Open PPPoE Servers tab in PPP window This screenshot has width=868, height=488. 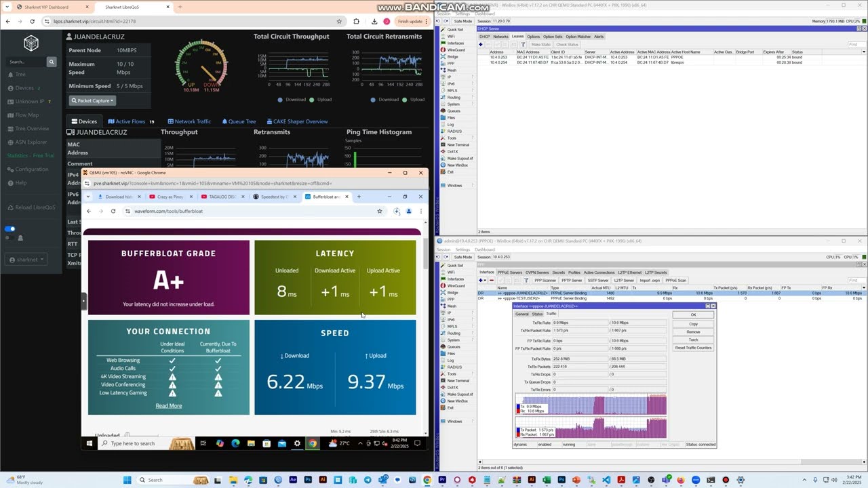(x=509, y=272)
